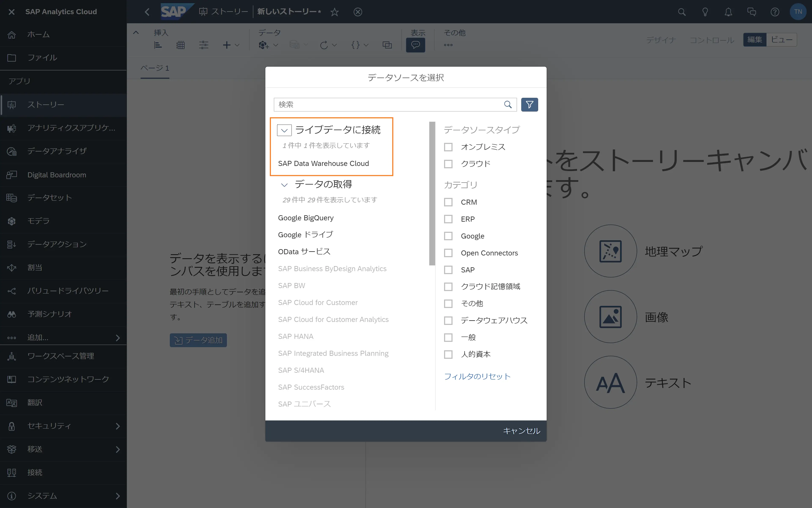
Task: Click キャンセル in the dialog
Action: coord(521,431)
